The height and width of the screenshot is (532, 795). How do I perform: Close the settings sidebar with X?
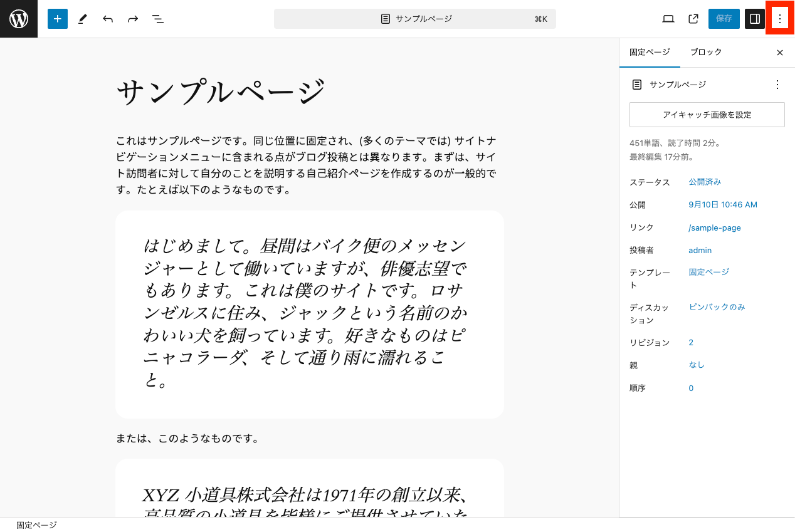780,53
